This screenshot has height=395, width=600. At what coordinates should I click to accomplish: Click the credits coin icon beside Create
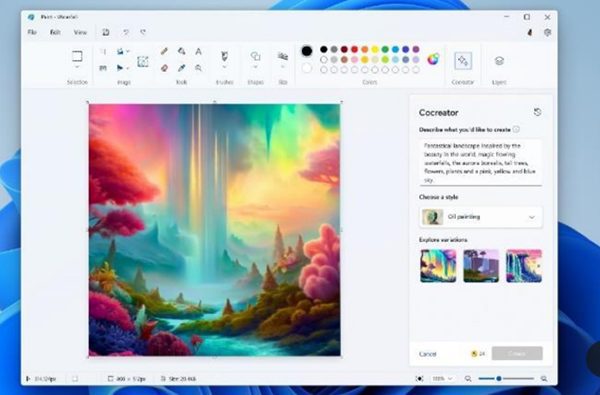point(474,354)
